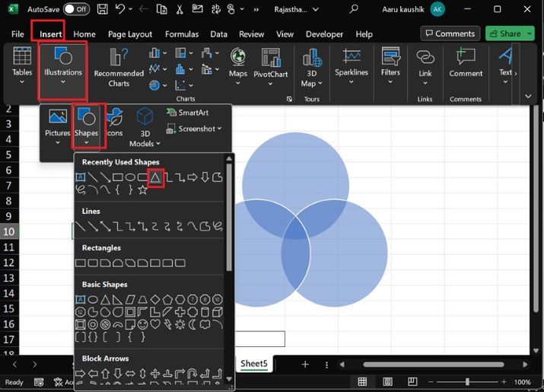Select the left arrow in Block Arrows
Screen dimensions: 544x392
[93, 374]
